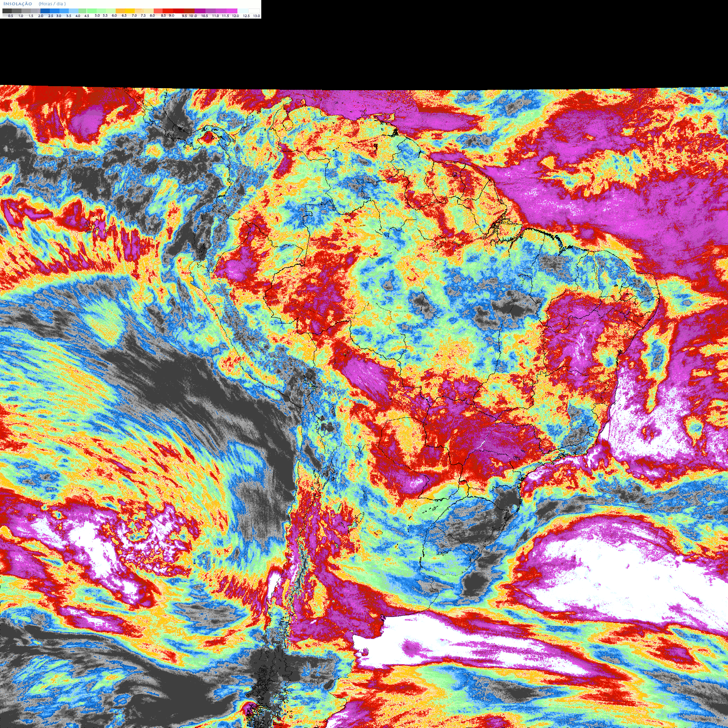Click the 6.0 legend value
The image size is (728, 728).
point(114,15)
